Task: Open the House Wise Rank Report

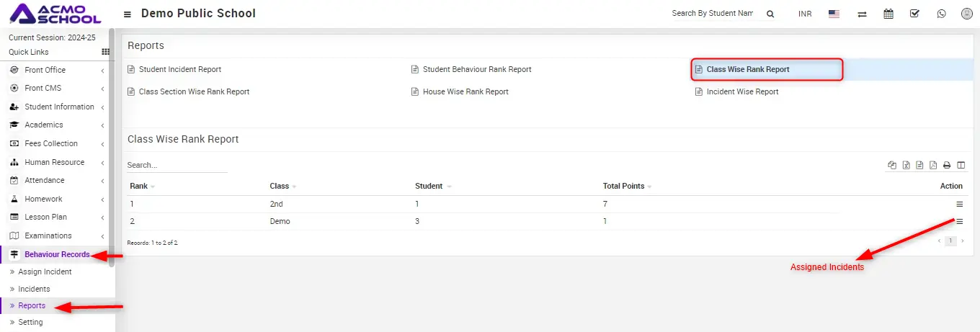Action: pos(465,92)
